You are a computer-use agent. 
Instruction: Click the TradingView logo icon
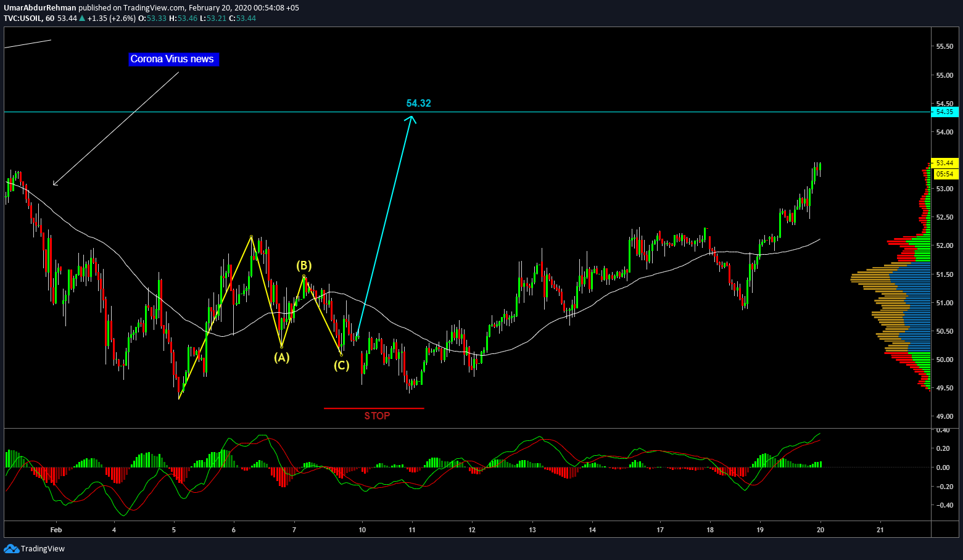tap(11, 548)
